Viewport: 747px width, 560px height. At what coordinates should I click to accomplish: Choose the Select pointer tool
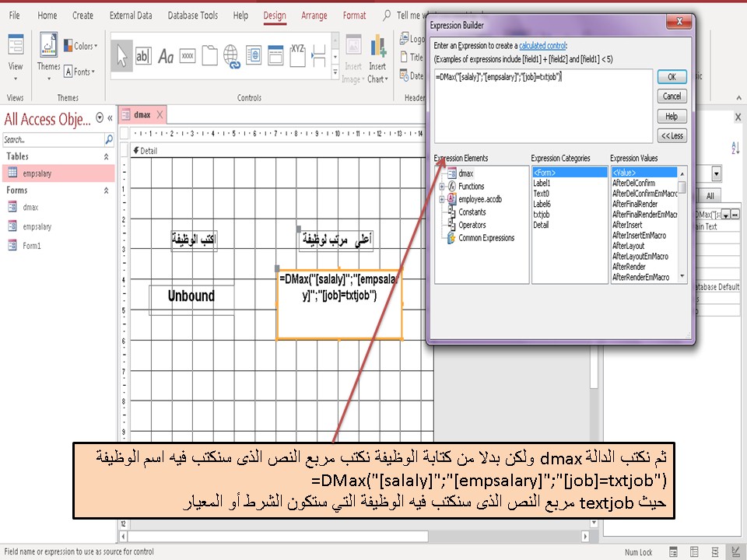tap(123, 56)
